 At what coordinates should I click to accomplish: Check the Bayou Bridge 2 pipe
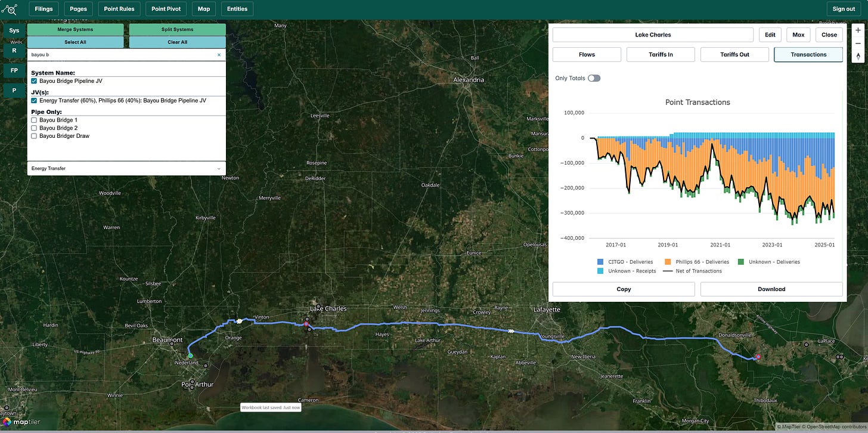34,128
